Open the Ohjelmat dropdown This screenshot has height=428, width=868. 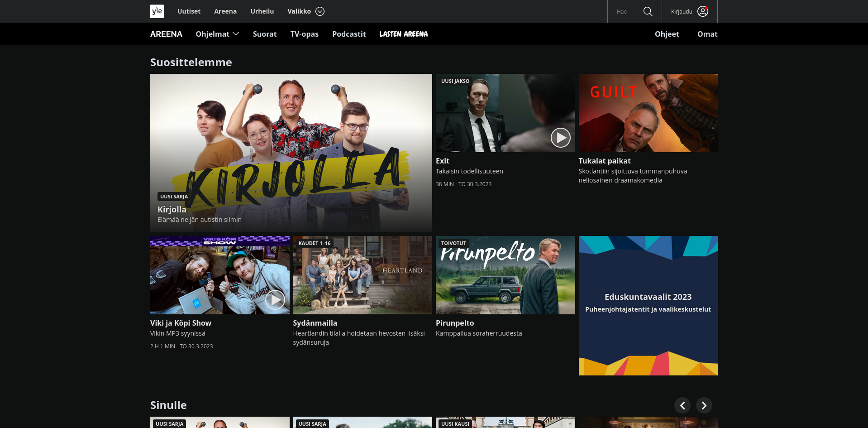217,34
